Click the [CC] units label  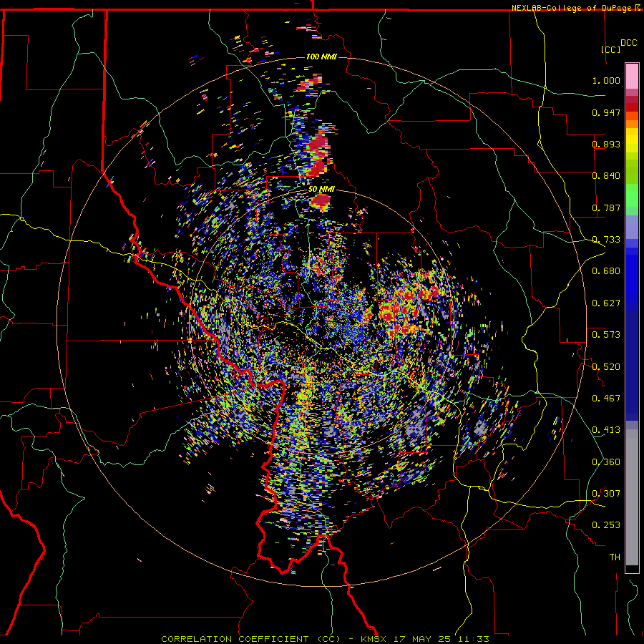610,49
